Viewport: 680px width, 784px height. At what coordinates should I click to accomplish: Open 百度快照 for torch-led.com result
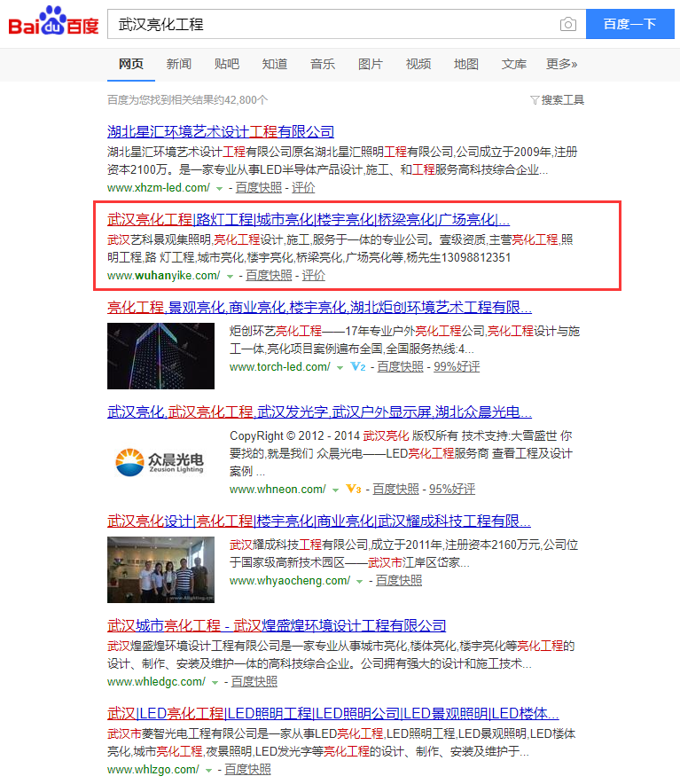point(400,366)
